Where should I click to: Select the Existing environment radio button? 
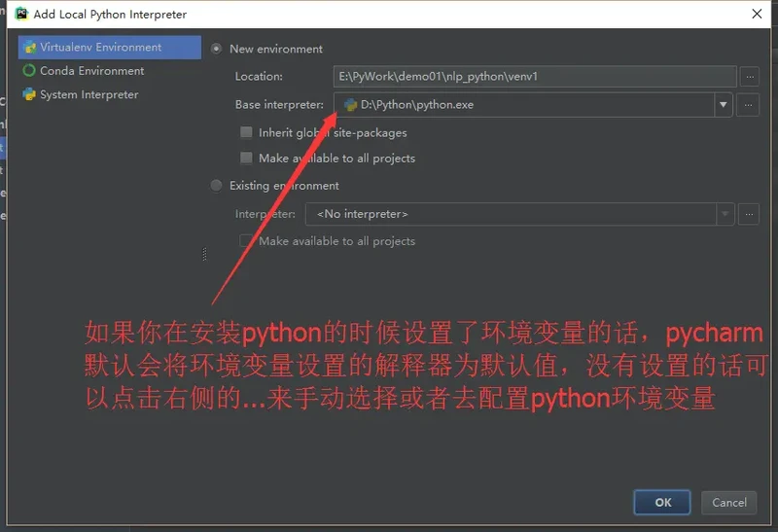click(216, 186)
